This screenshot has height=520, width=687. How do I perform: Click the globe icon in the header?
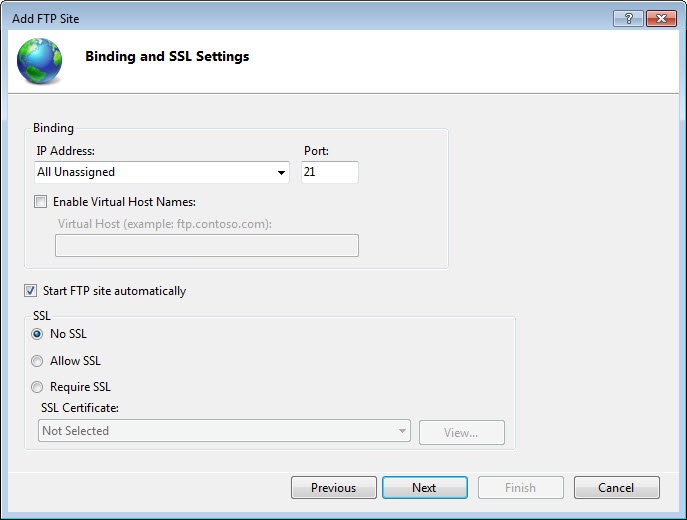(39, 58)
